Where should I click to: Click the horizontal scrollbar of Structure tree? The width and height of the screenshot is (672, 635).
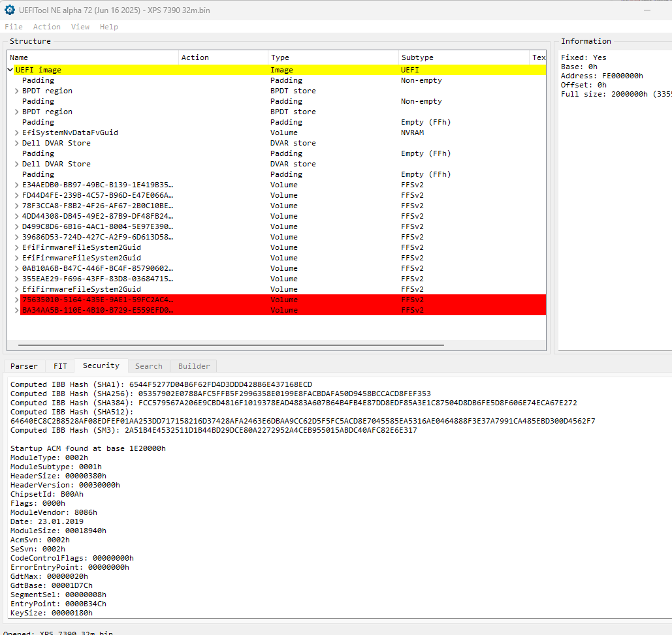click(231, 345)
